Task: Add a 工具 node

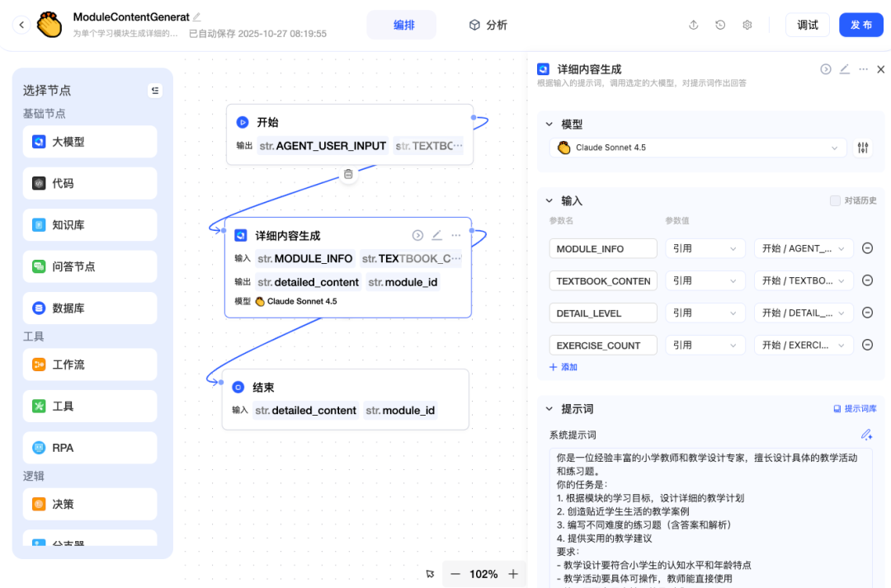Action: [x=90, y=406]
